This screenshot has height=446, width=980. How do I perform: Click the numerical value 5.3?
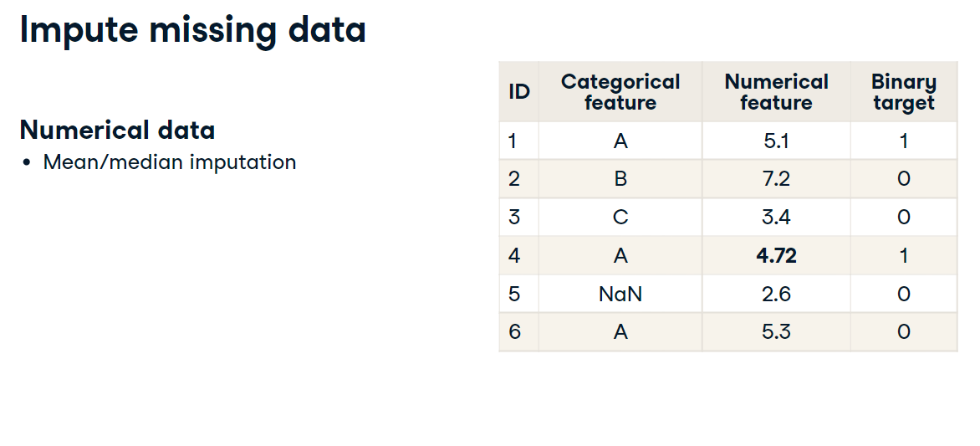pos(776,331)
